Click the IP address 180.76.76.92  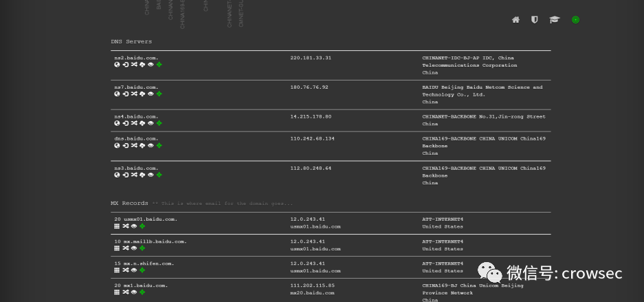click(x=309, y=87)
